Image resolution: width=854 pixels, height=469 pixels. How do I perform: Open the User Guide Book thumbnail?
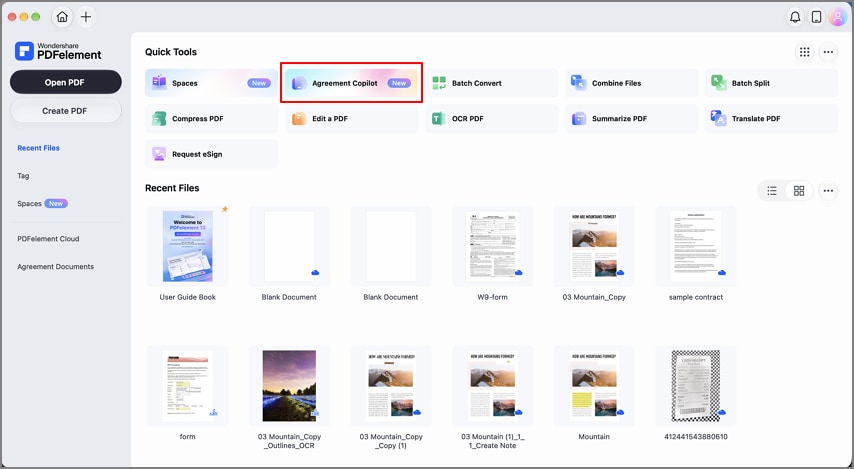tap(188, 246)
